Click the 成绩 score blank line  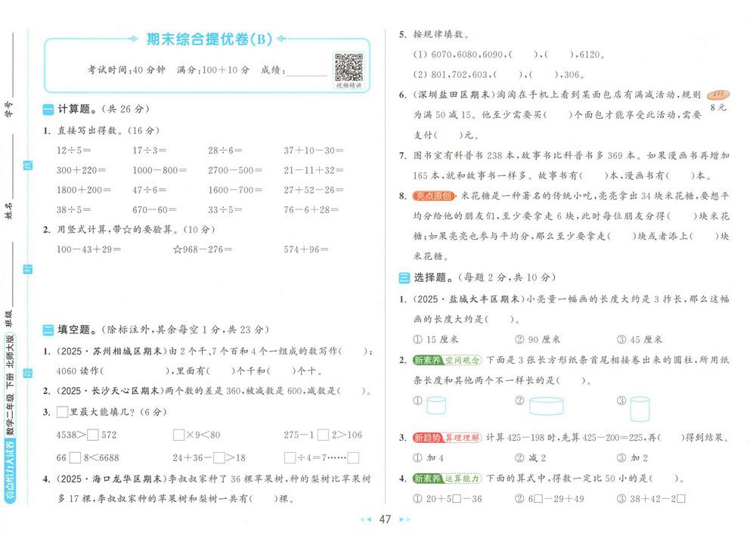[307, 73]
